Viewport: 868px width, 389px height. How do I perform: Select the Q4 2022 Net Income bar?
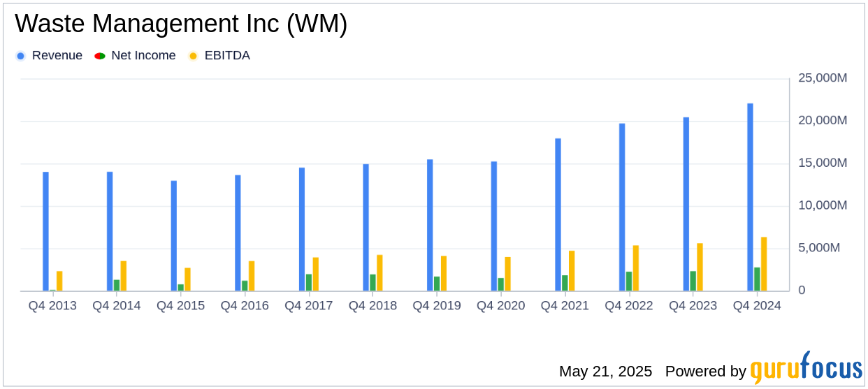[x=629, y=281]
